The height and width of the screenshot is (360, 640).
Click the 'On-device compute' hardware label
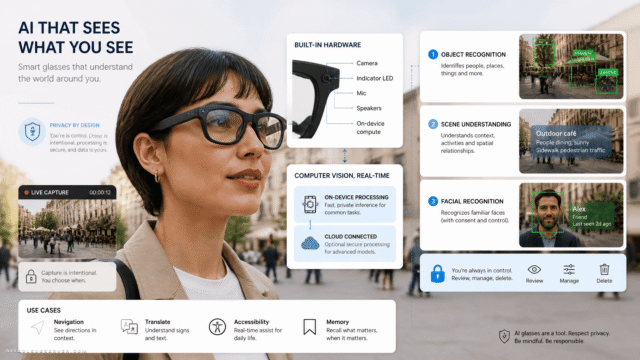[x=370, y=127]
